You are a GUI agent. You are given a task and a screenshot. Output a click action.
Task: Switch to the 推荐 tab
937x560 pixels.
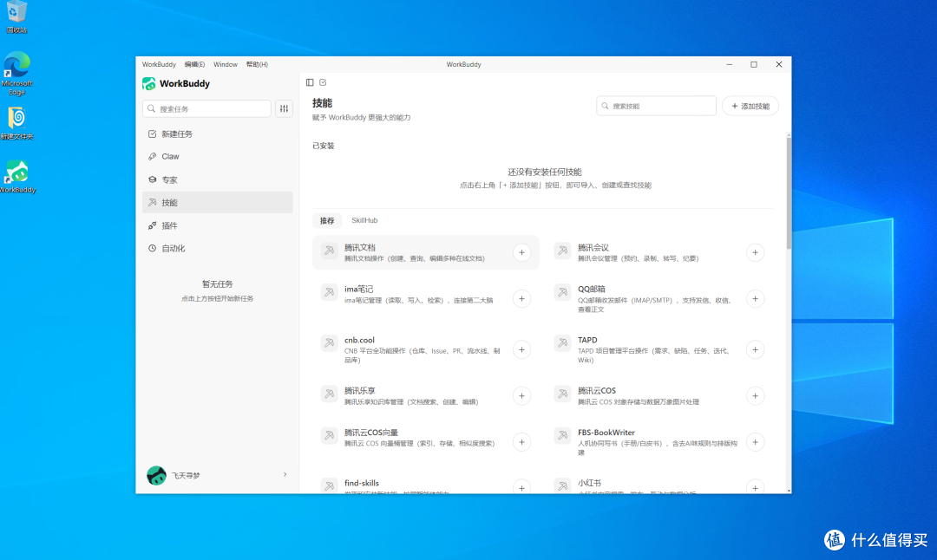tap(327, 220)
